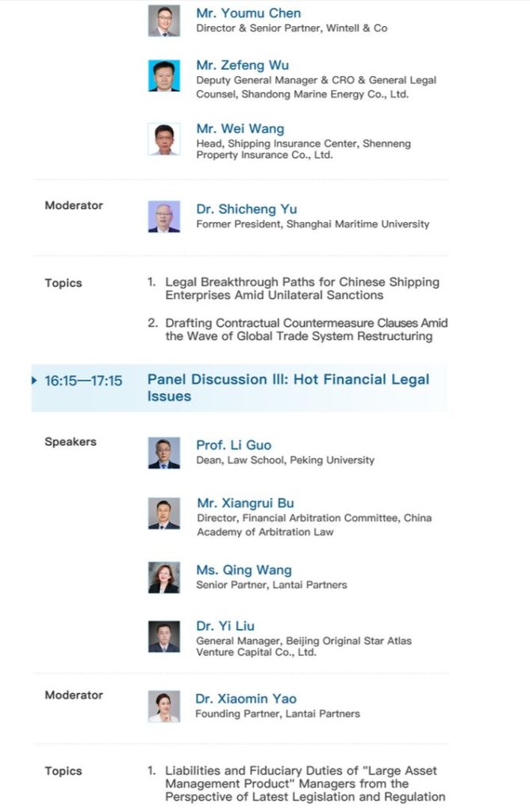Open Dr. Xiaomin Yao's moderator photo

[164, 707]
